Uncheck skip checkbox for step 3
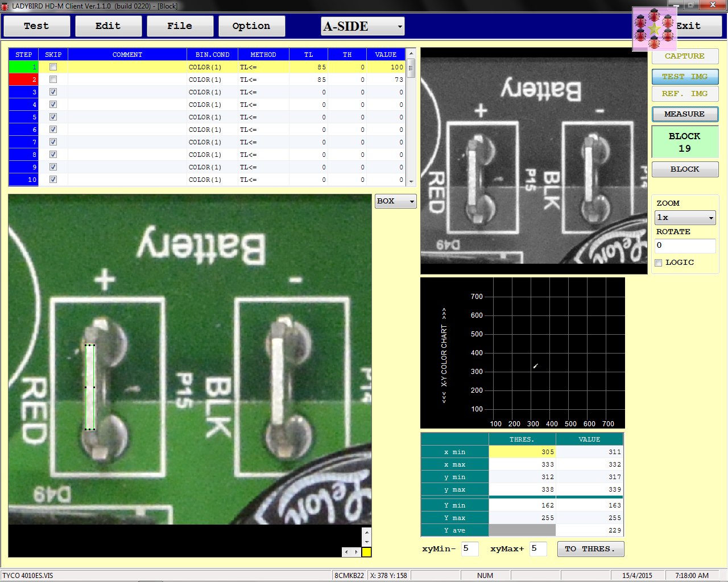This screenshot has height=582, width=728. [x=53, y=92]
